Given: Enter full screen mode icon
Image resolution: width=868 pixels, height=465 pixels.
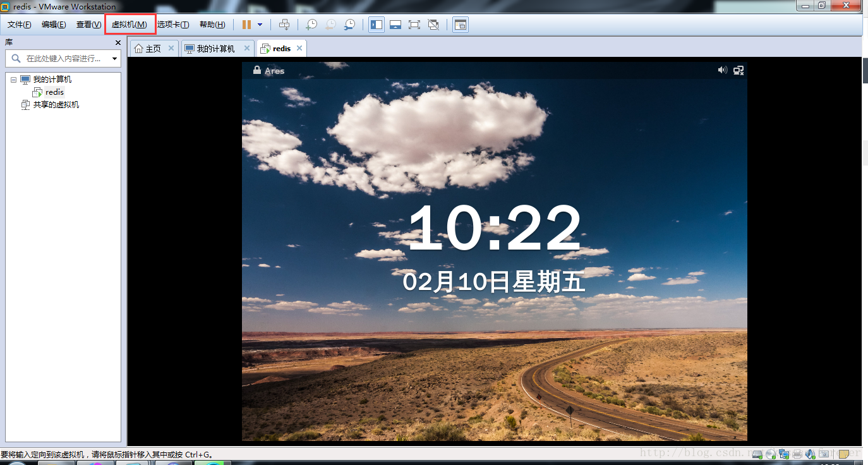Looking at the screenshot, I should tap(414, 25).
